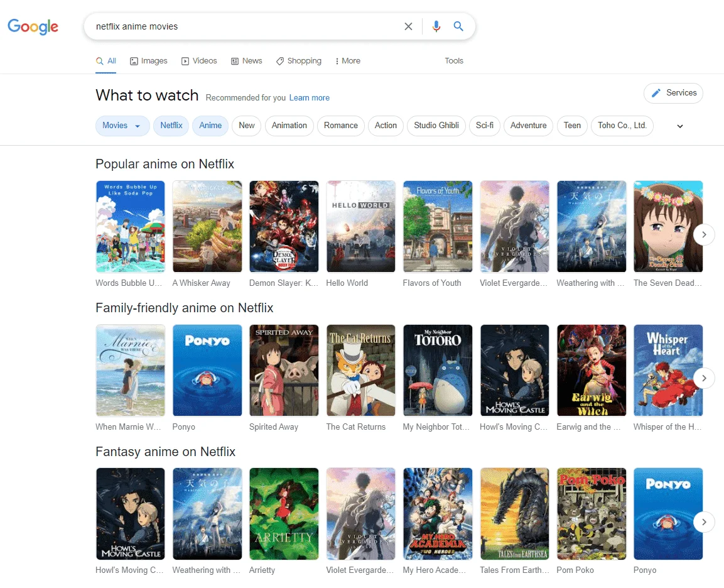This screenshot has width=724, height=588.
Task: Enable the Adventure filter chip
Action: [x=528, y=126]
